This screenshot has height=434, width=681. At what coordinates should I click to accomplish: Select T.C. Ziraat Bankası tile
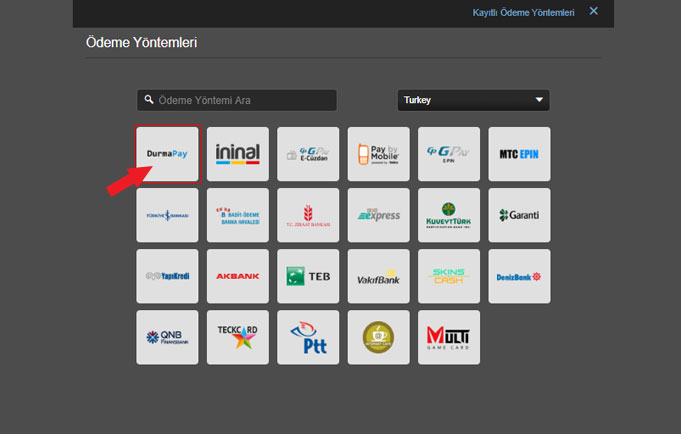308,215
